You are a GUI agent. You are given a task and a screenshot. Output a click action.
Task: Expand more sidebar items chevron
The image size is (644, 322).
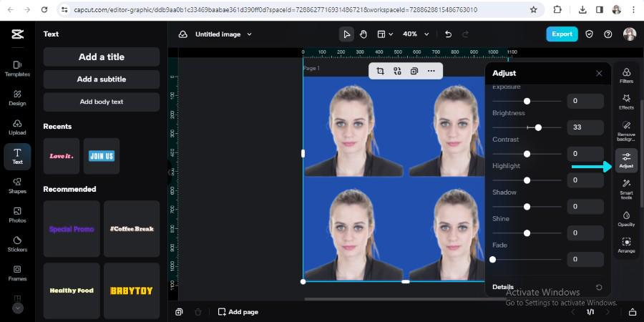point(18,308)
